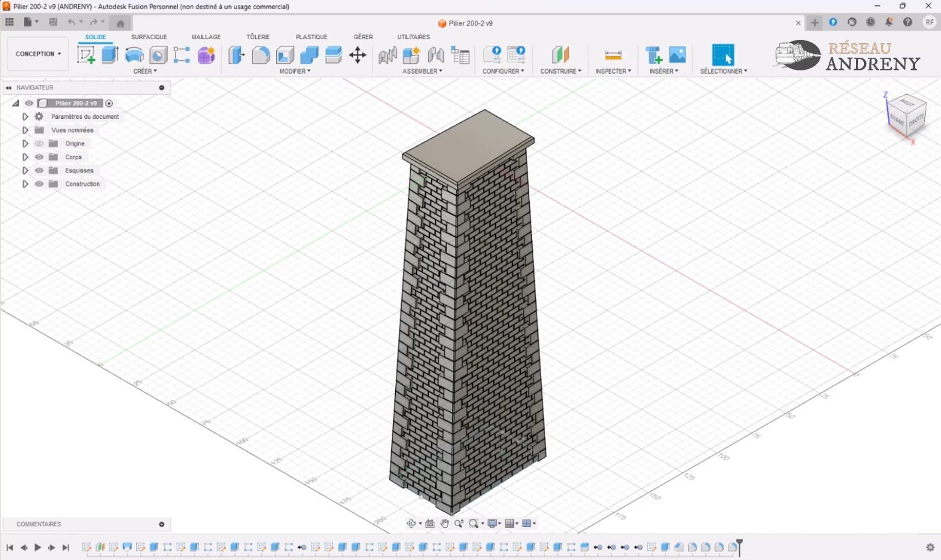This screenshot has width=941, height=560.
Task: Expand the Vues nommées node
Action: (x=25, y=130)
